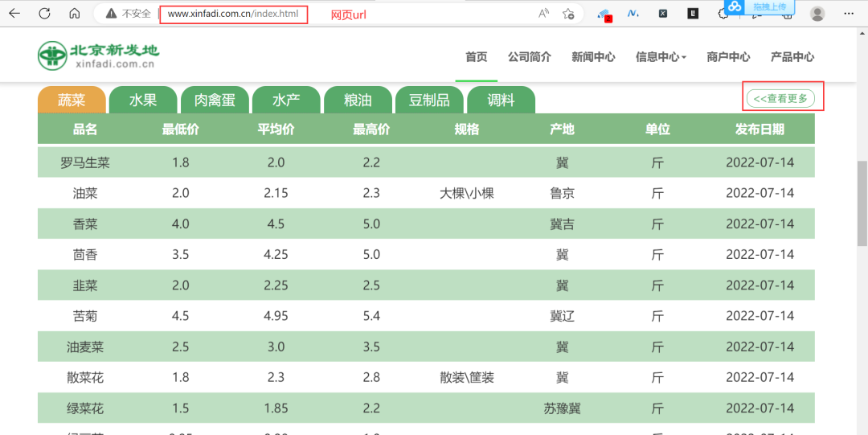Click the 最低价 column header
The height and width of the screenshot is (435, 868).
click(x=181, y=129)
